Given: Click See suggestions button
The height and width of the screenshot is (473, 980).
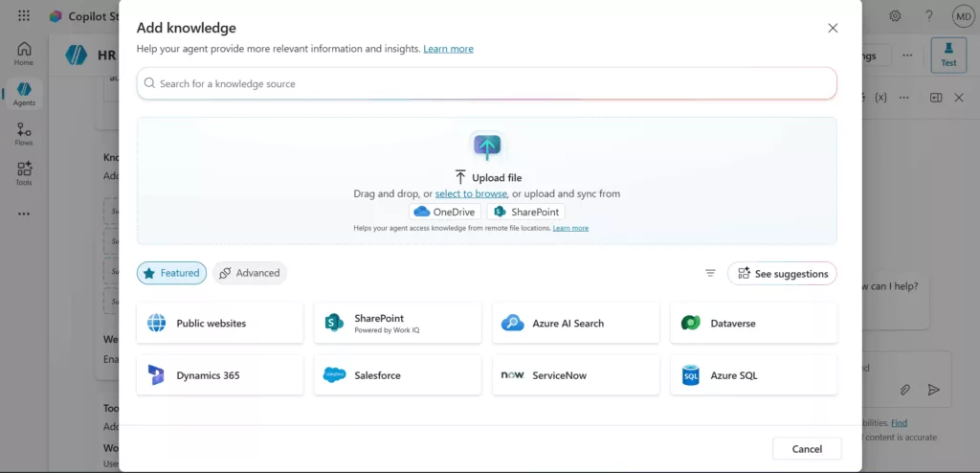Looking at the screenshot, I should tap(782, 274).
